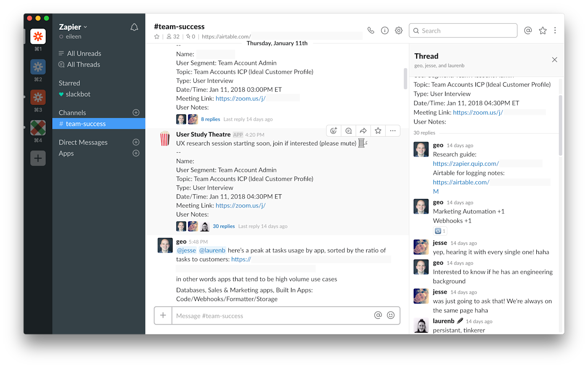The height and width of the screenshot is (368, 588).
Task: Open mentions and activity @ icon
Action: coord(528,30)
